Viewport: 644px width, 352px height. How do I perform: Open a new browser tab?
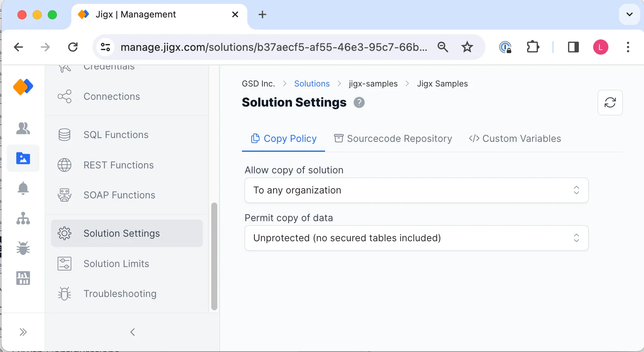tap(262, 15)
